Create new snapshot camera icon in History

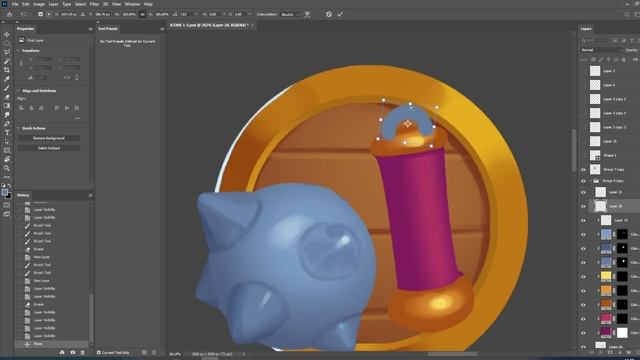tap(73, 352)
